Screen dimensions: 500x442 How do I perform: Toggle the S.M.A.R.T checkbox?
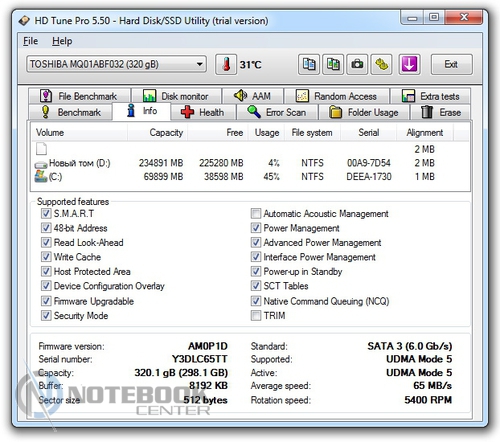pos(46,213)
